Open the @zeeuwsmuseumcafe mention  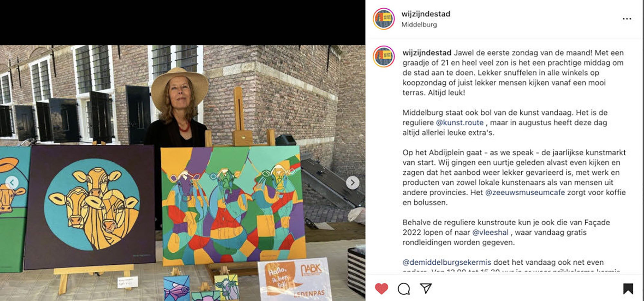[x=525, y=192]
